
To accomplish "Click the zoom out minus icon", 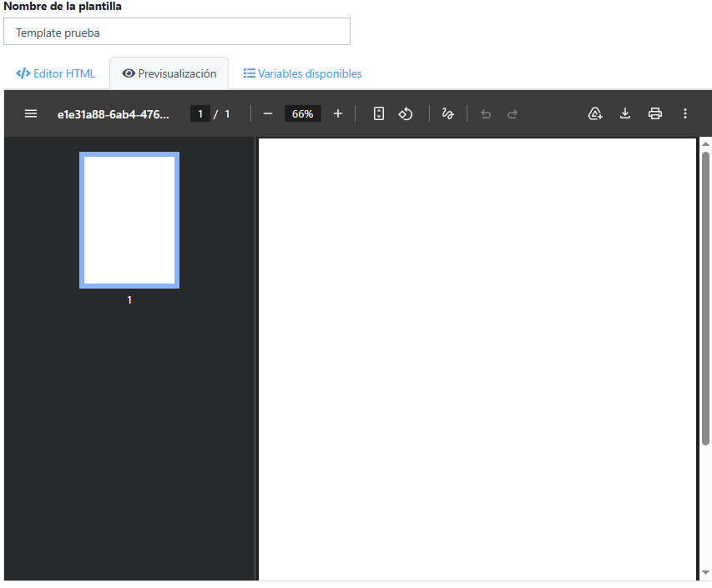I will click(268, 113).
